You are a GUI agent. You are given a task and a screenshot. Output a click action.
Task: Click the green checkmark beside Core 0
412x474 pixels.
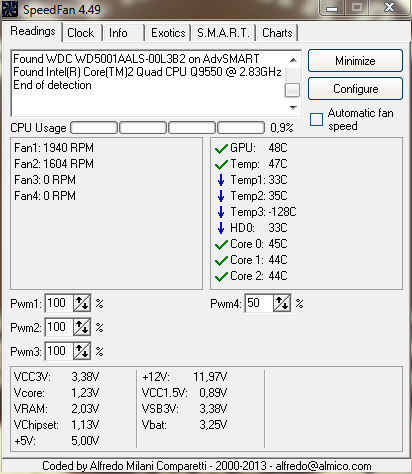click(x=221, y=244)
